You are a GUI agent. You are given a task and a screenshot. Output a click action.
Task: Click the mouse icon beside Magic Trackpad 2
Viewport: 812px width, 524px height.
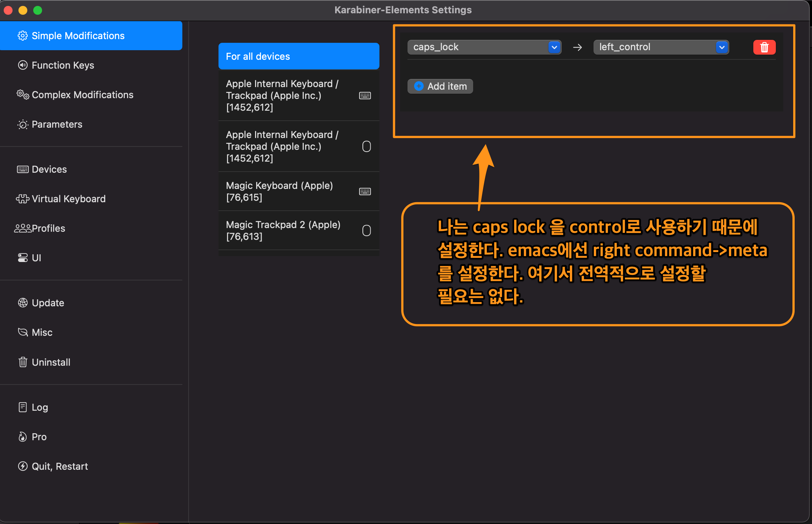(366, 231)
